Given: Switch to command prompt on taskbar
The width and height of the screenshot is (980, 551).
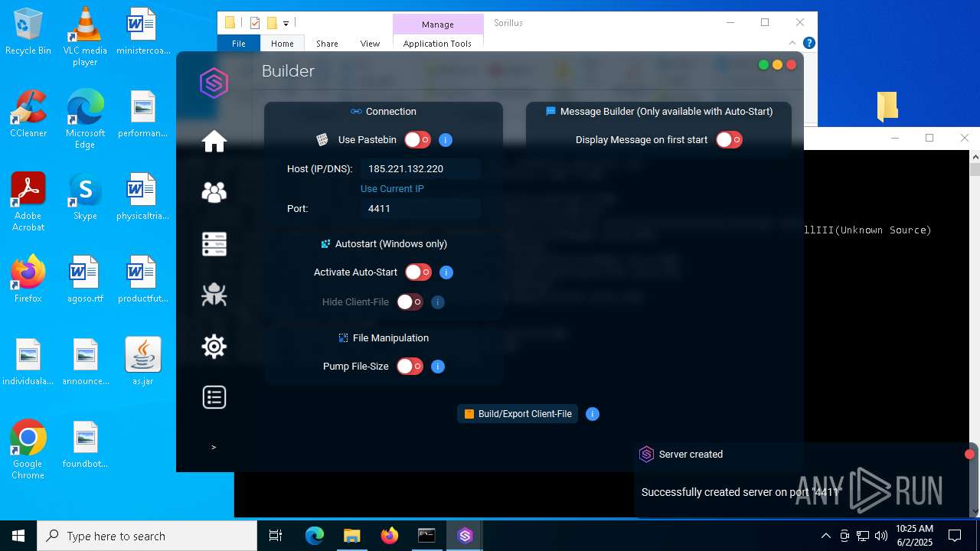Looking at the screenshot, I should pos(426,536).
